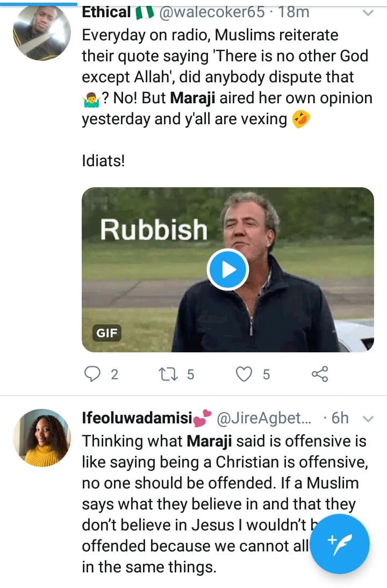The height and width of the screenshot is (588, 387).
Task: View the 5 retweets count
Action: [190, 374]
